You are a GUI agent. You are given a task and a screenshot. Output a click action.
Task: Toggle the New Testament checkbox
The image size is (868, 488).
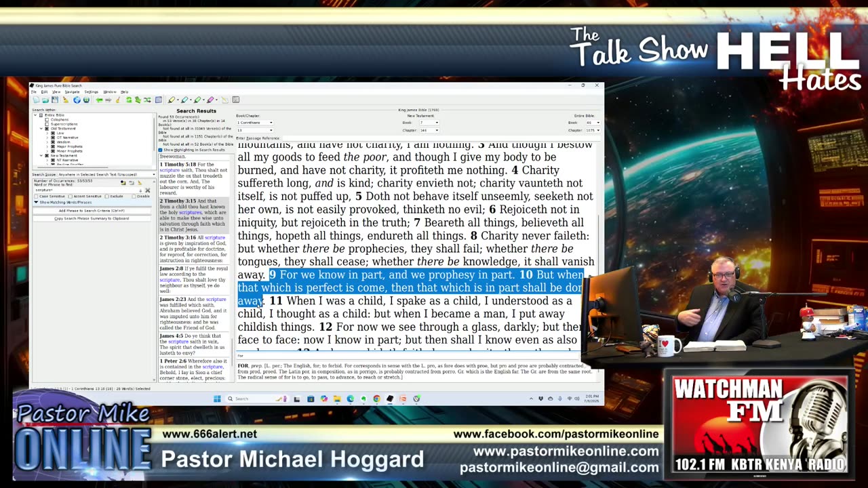(47, 155)
